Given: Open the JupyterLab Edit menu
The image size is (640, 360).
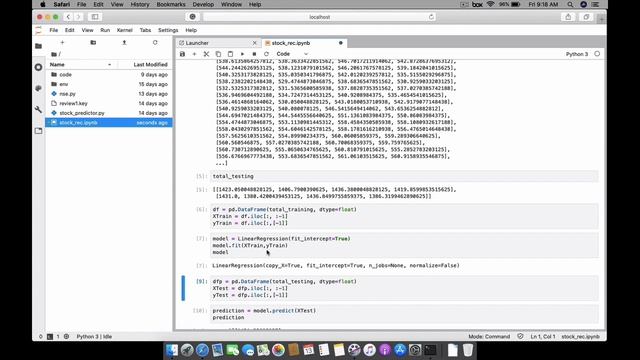Looking at the screenshot, I should [70, 30].
